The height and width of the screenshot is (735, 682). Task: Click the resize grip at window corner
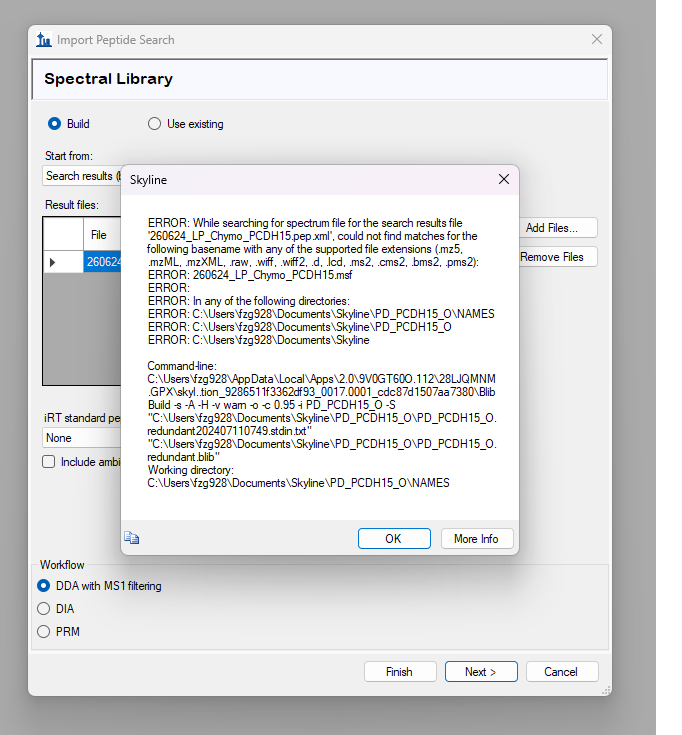point(605,690)
